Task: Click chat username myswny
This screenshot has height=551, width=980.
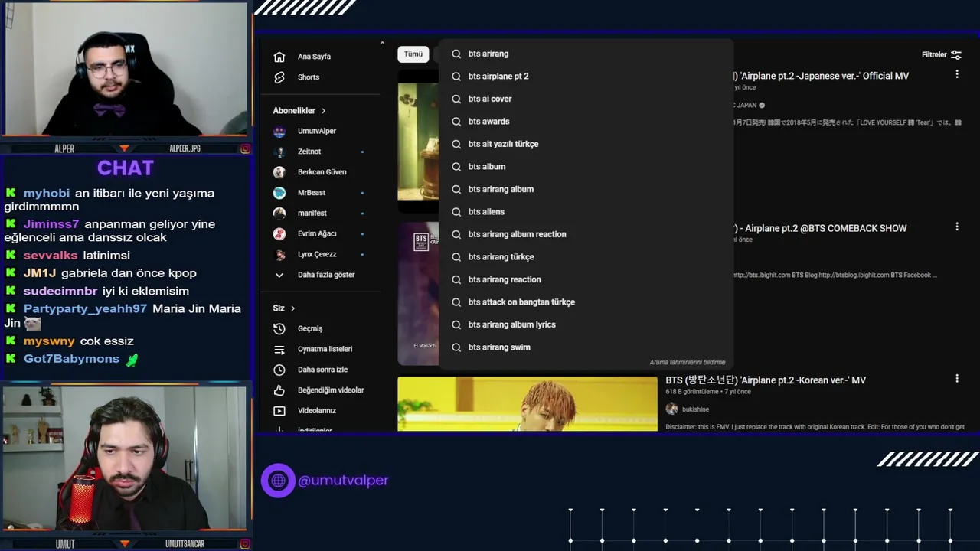Action: tap(49, 341)
